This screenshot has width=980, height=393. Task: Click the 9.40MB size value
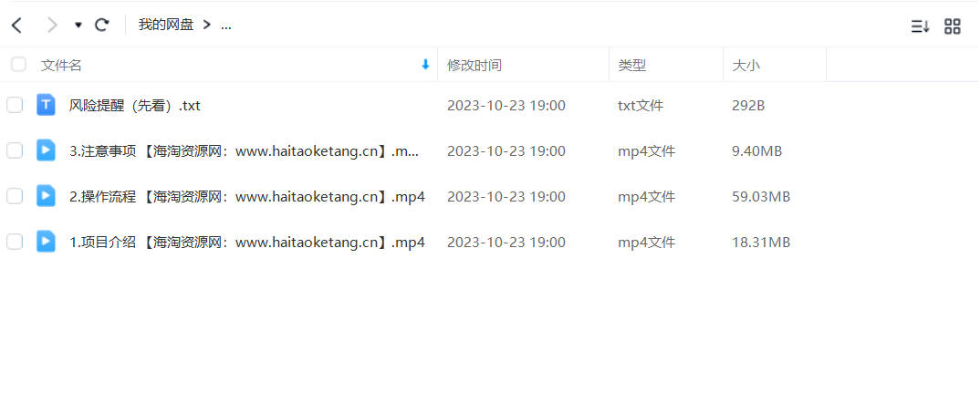click(756, 151)
